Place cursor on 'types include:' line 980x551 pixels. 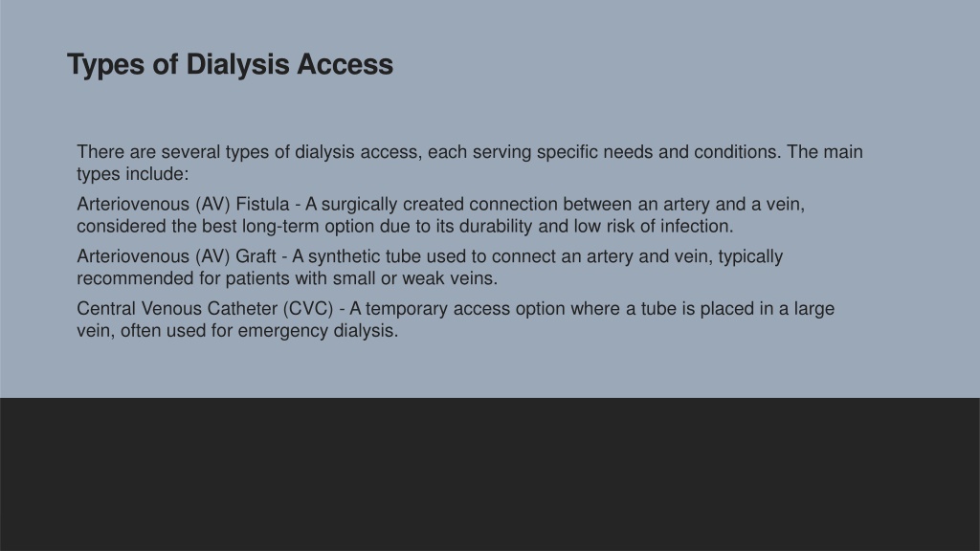[132, 174]
